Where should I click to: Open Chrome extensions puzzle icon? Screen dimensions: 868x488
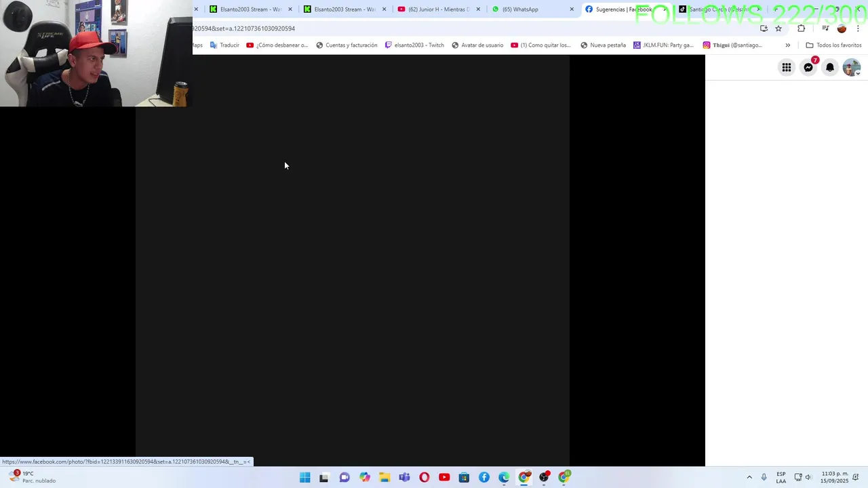[x=802, y=28]
